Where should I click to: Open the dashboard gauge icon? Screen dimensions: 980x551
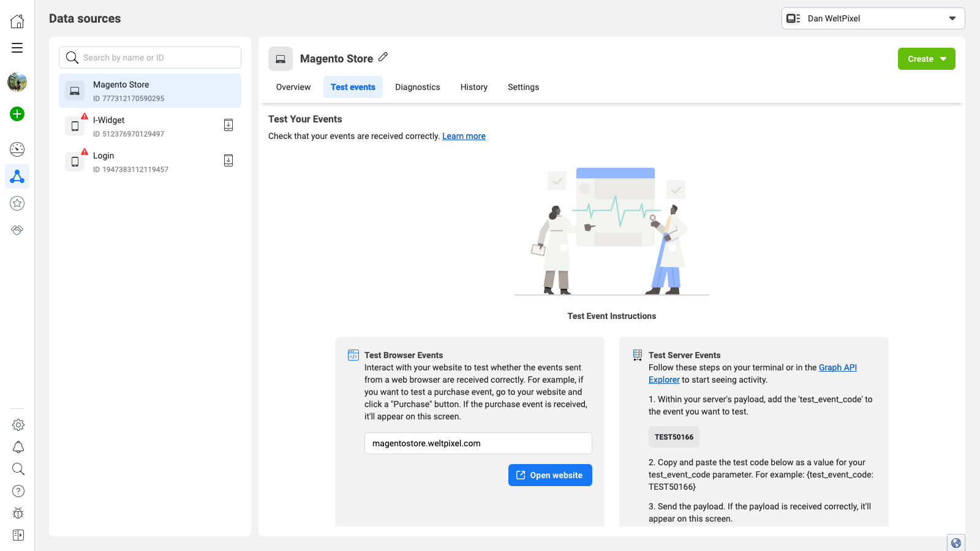click(17, 149)
